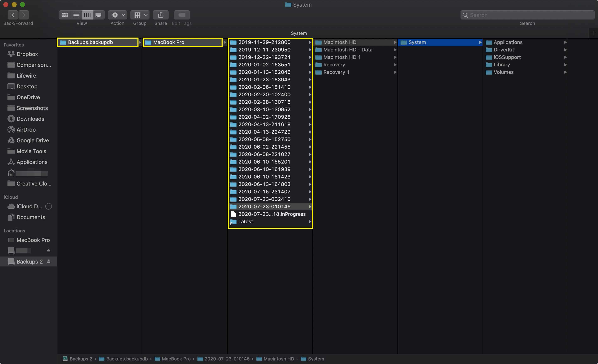Click Backups.backupdb in the path bar
The image size is (598, 364).
pyautogui.click(x=123, y=359)
